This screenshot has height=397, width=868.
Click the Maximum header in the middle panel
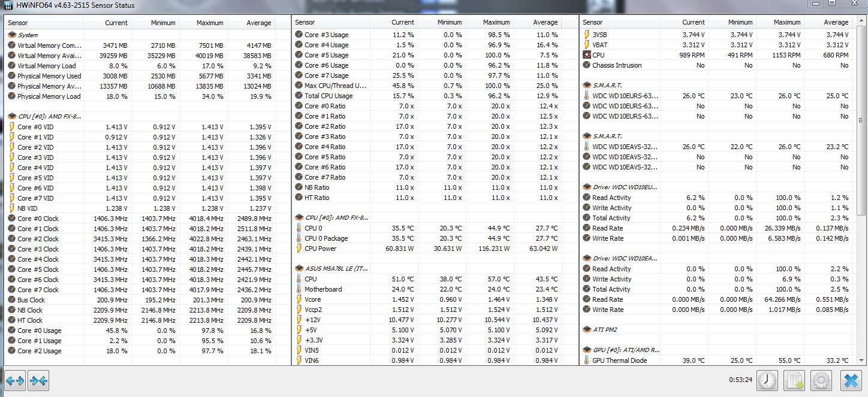[489, 22]
